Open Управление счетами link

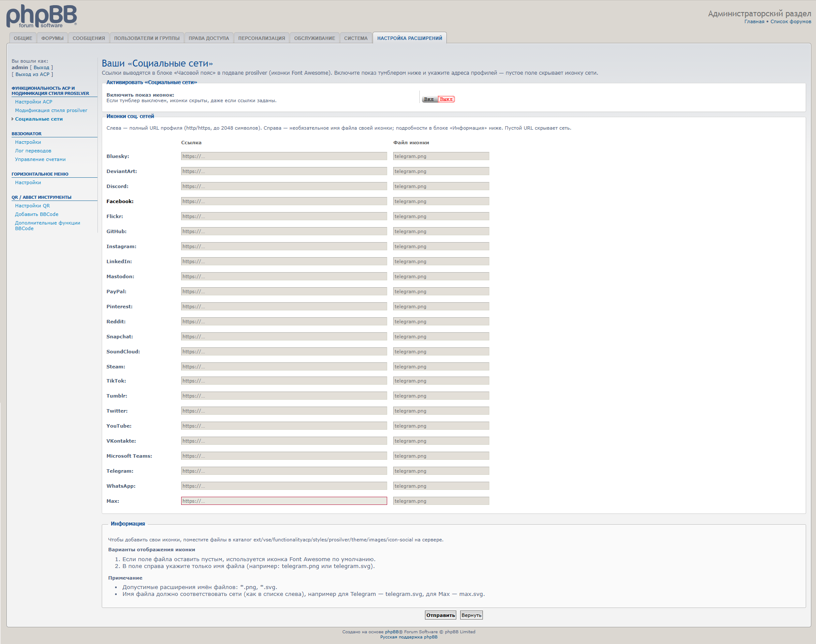tap(40, 159)
